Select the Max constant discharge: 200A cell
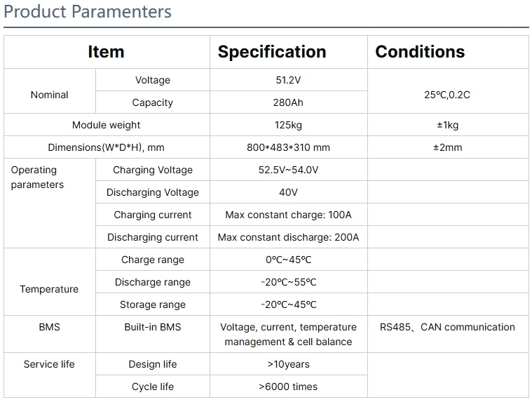The height and width of the screenshot is (402, 532). click(288, 237)
